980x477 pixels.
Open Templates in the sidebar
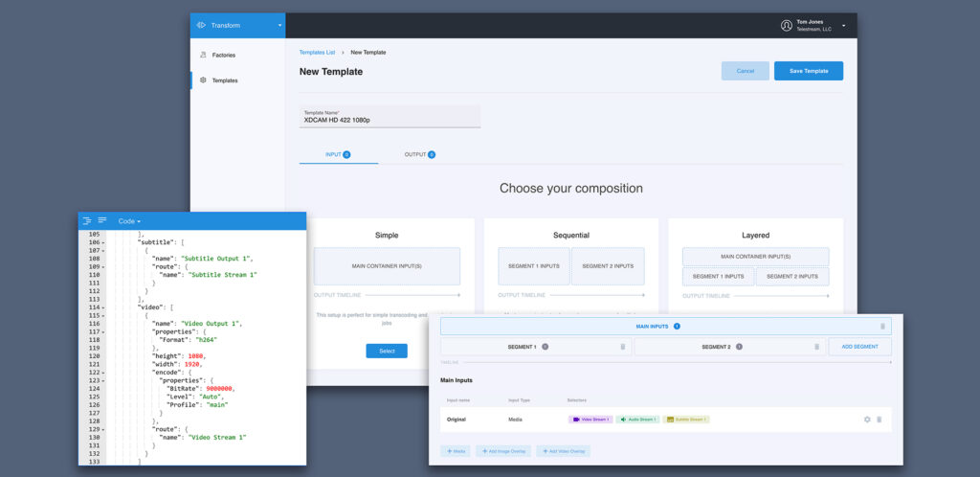click(224, 80)
